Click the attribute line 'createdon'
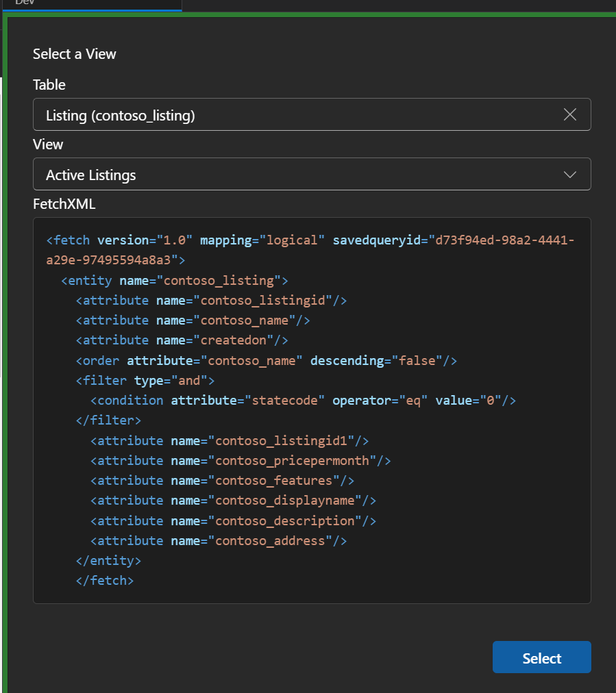 click(182, 340)
